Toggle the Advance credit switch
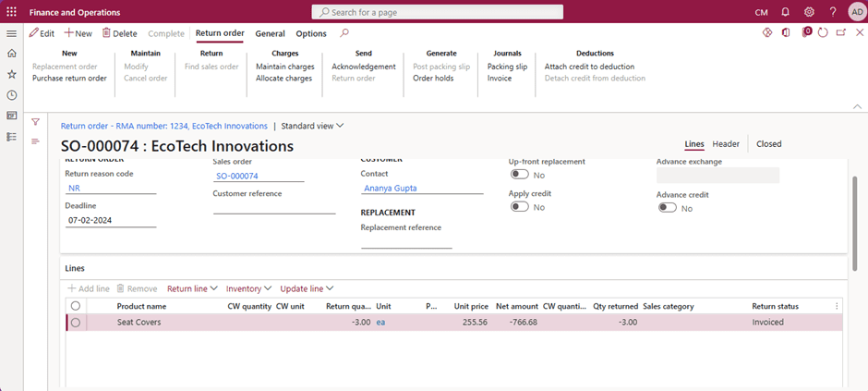The image size is (868, 391). (667, 208)
